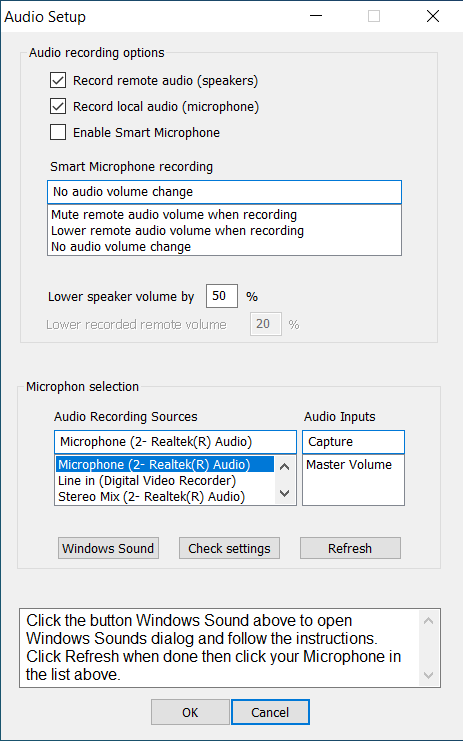
Task: Uncheck Record remote audio (speakers)
Action: tap(58, 80)
